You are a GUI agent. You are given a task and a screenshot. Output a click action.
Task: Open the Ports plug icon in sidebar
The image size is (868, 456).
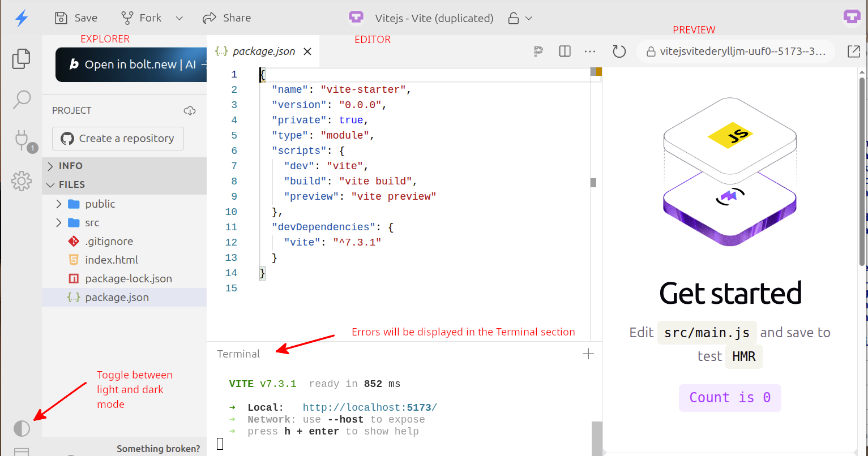click(22, 140)
